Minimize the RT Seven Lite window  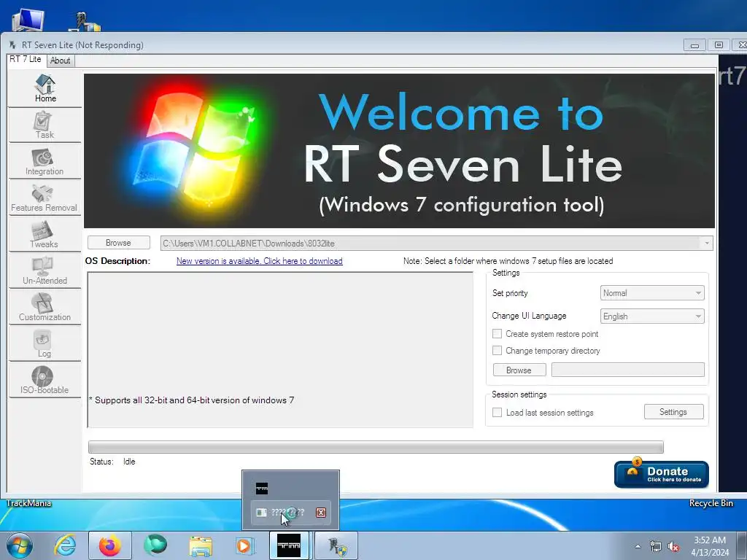tap(694, 45)
